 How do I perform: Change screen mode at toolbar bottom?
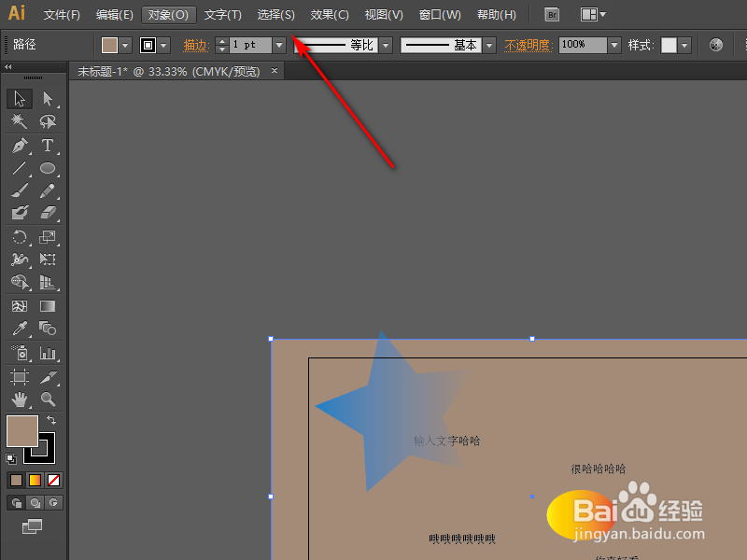coord(32,526)
